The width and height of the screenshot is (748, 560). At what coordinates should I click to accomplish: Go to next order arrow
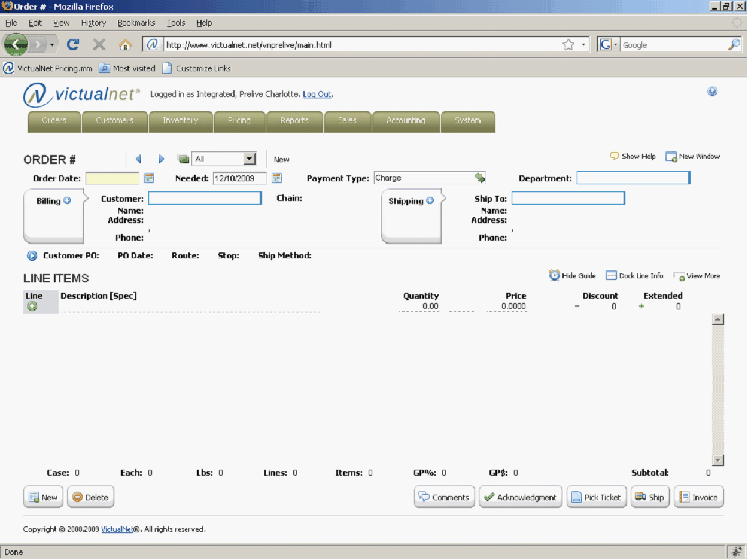161,159
